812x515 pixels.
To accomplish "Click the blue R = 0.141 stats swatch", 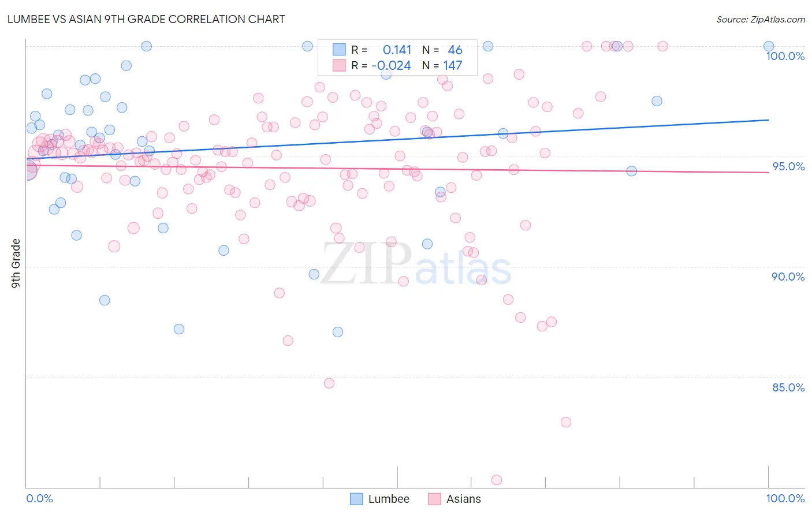I will [339, 50].
